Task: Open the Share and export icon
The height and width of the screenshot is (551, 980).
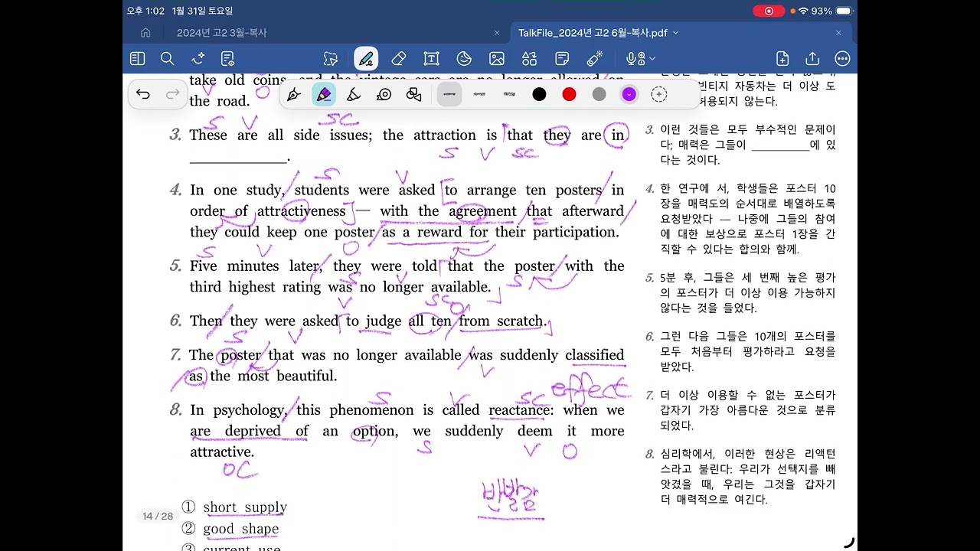Action: [812, 59]
